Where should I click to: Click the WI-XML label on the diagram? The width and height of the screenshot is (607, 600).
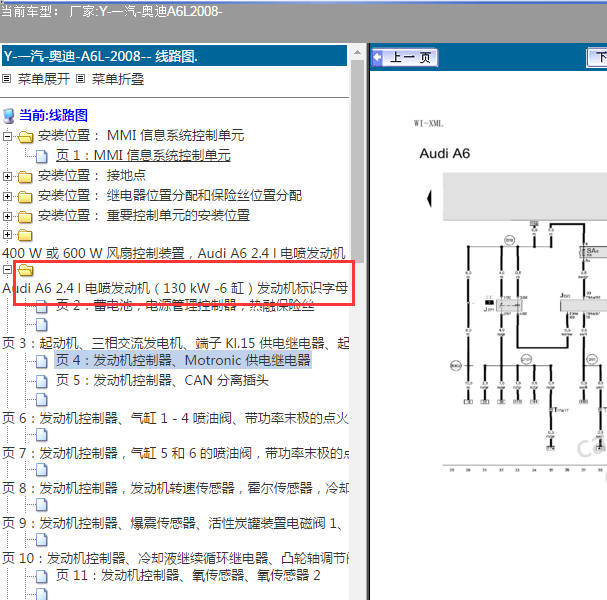428,123
